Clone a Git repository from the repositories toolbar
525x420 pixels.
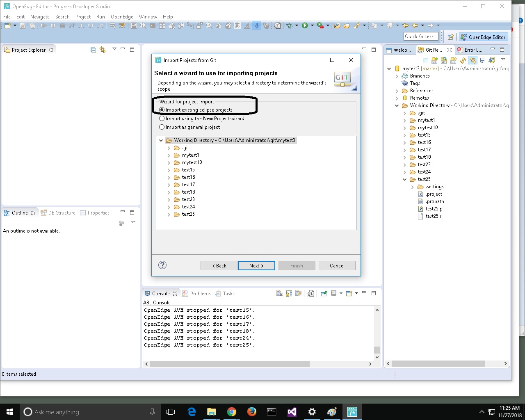click(x=443, y=60)
